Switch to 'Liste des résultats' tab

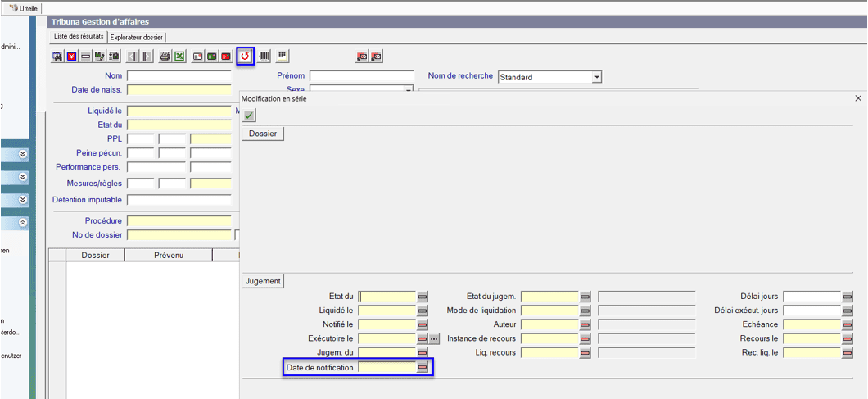[x=79, y=37]
